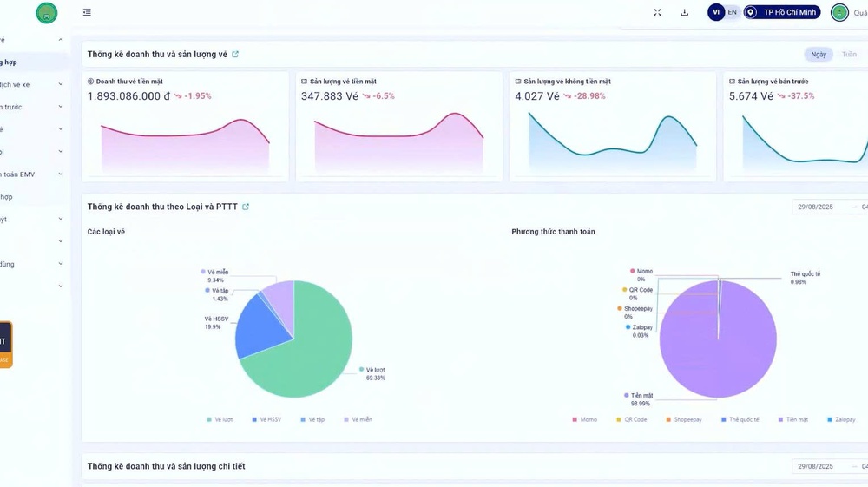Click the 'Tiền mặt 98.99%' pie label
868x487 pixels.
pos(639,399)
